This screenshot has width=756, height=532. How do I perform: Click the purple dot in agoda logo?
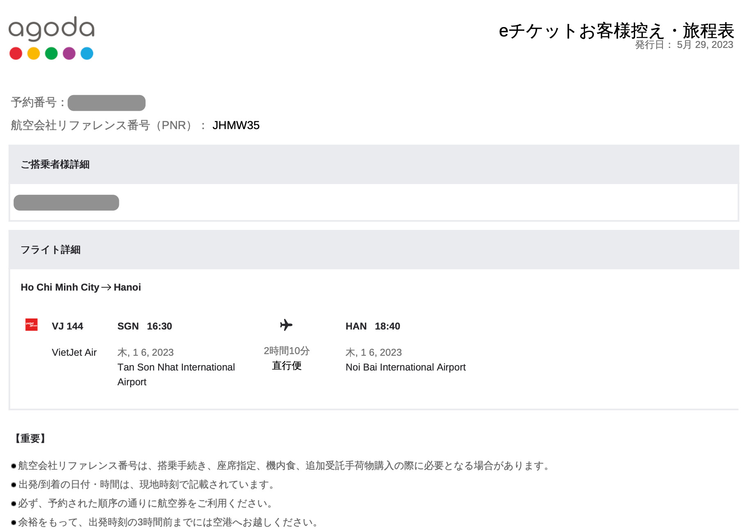tap(69, 53)
